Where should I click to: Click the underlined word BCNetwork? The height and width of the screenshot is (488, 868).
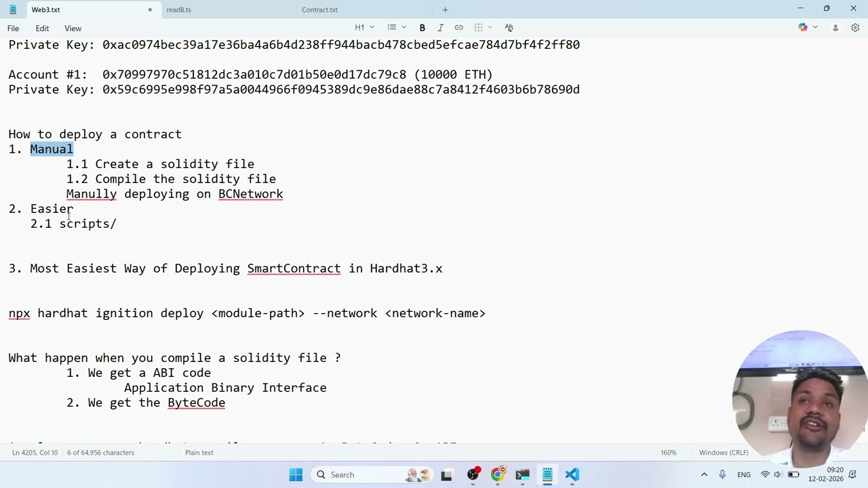(x=251, y=194)
